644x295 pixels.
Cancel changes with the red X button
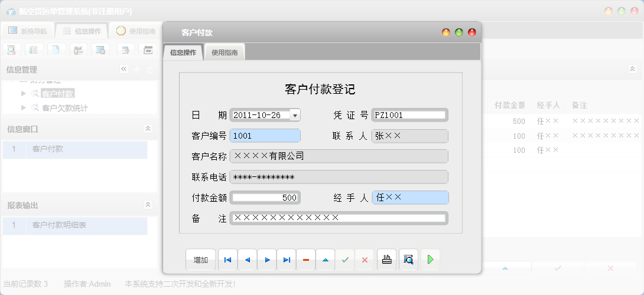(365, 260)
